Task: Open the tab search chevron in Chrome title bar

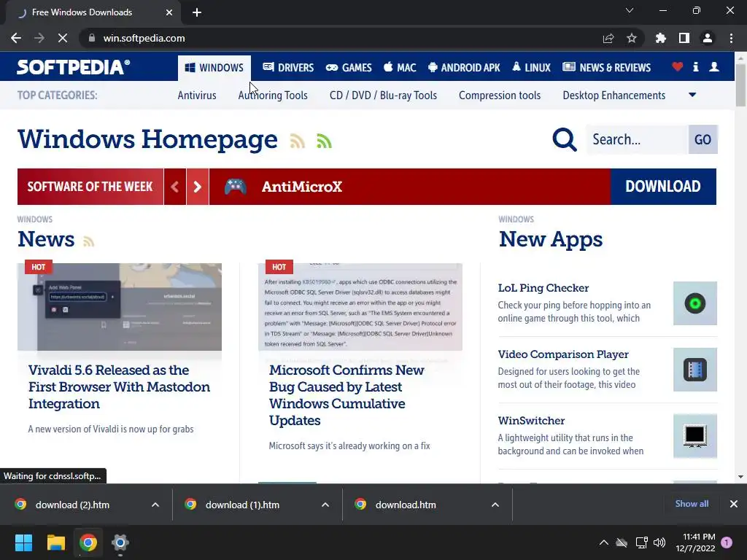Action: pyautogui.click(x=630, y=10)
